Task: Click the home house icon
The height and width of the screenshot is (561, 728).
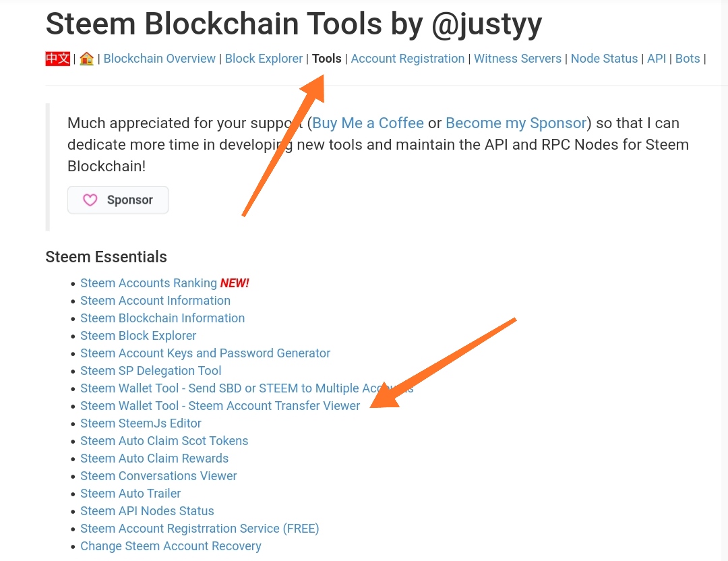Action: click(x=86, y=59)
